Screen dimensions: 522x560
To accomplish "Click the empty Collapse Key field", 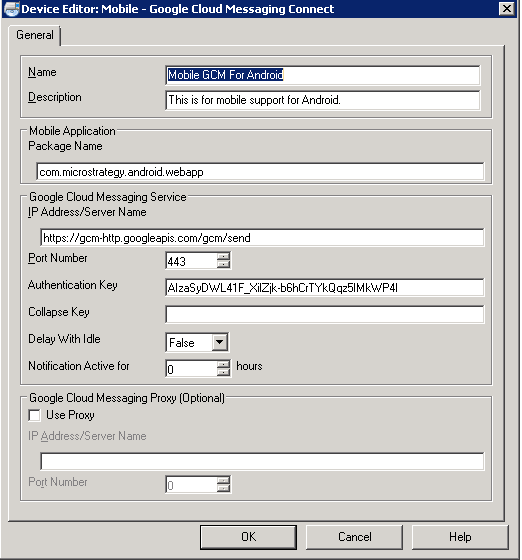I will click(325, 314).
